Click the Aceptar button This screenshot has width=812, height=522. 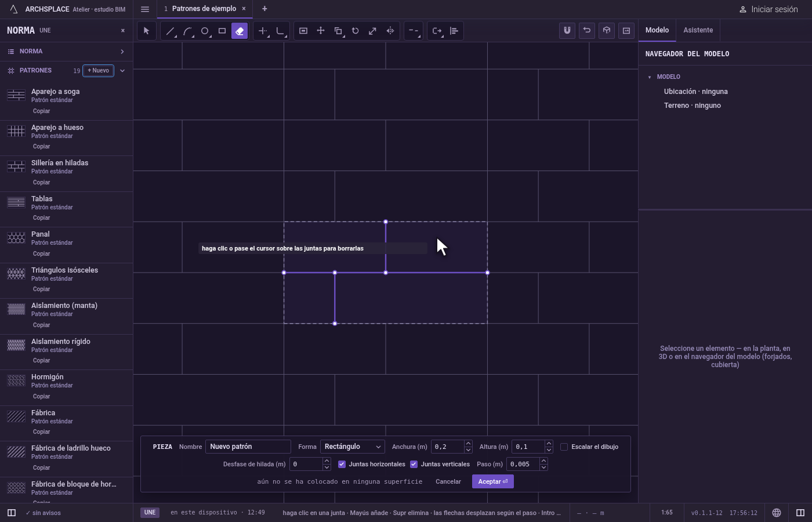click(x=493, y=481)
